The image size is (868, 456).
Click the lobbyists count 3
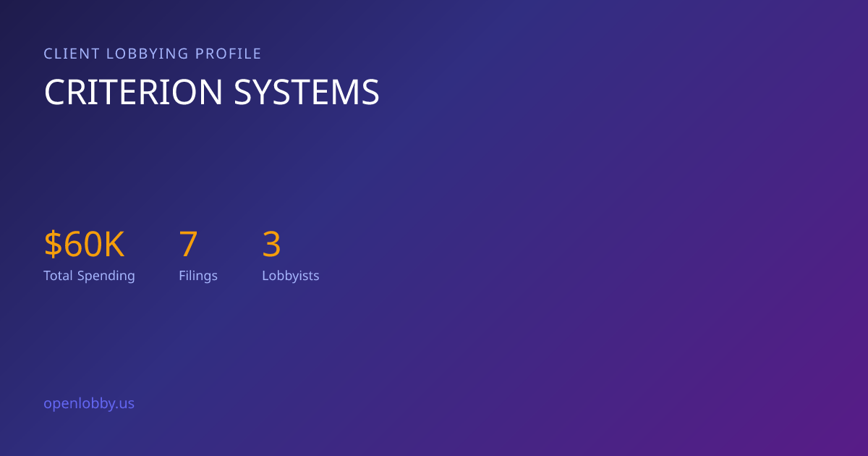(x=271, y=245)
